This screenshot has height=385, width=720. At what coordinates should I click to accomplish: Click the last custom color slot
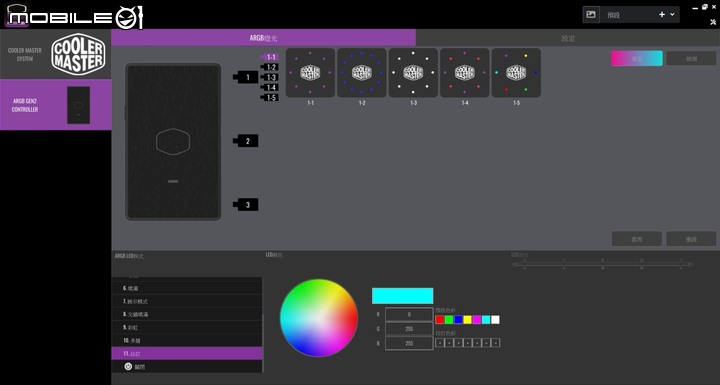pos(495,343)
